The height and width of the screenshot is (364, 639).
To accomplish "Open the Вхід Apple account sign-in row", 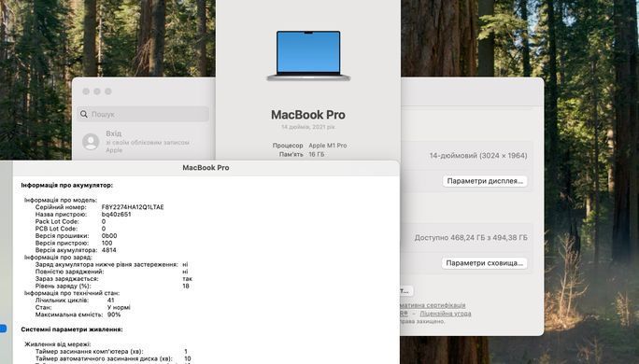I will click(143, 142).
